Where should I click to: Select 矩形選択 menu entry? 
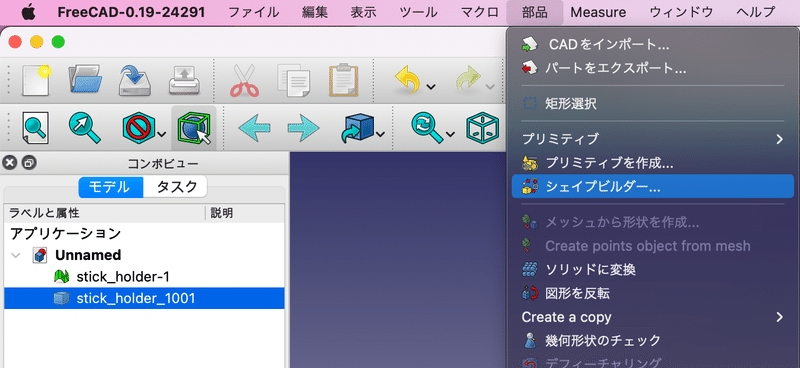click(653, 104)
